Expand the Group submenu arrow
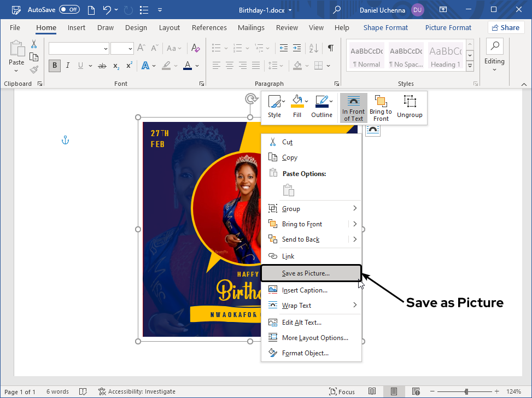The width and height of the screenshot is (532, 398). point(355,208)
